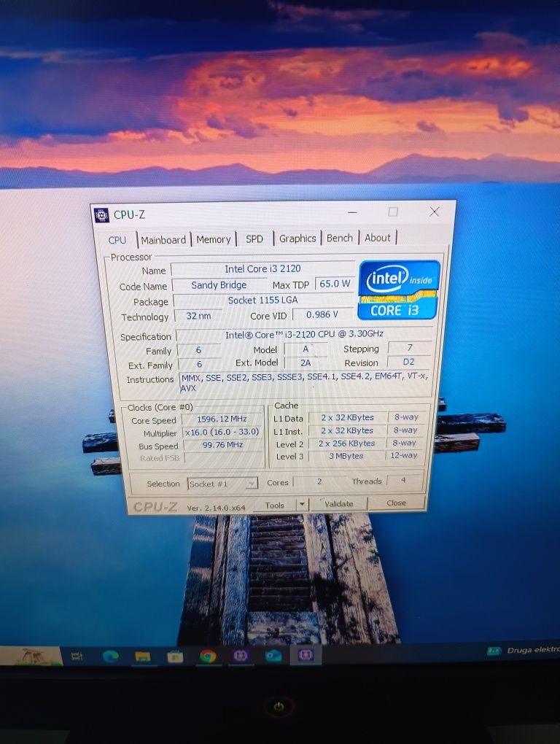Click the Level 2 cache '2 x 256 KBytes'
This screenshot has height=744, width=560.
(x=346, y=443)
